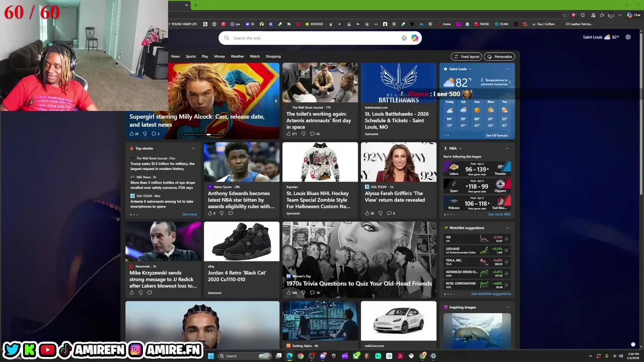Add VIX to watchlist
Image resolution: width=644 pixels, height=362 pixels.
tap(507, 239)
